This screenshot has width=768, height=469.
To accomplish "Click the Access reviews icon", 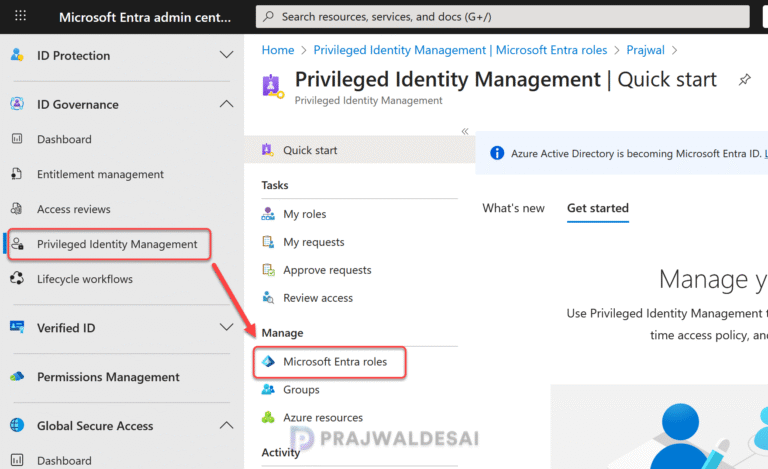I will click(17, 209).
